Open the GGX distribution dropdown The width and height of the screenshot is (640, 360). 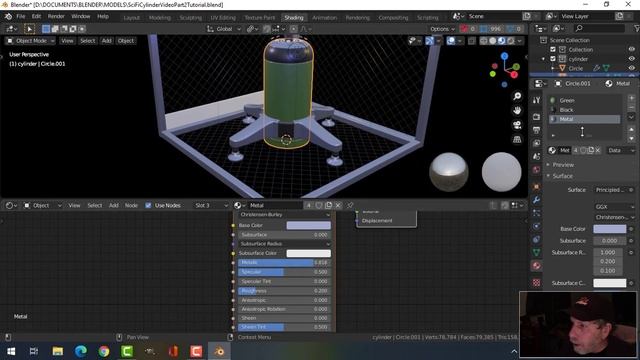click(614, 207)
